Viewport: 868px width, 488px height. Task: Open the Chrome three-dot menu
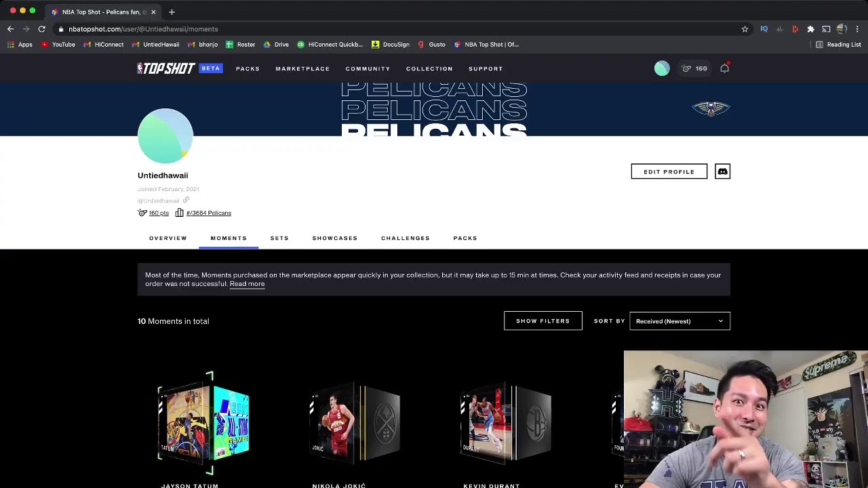pos(857,29)
